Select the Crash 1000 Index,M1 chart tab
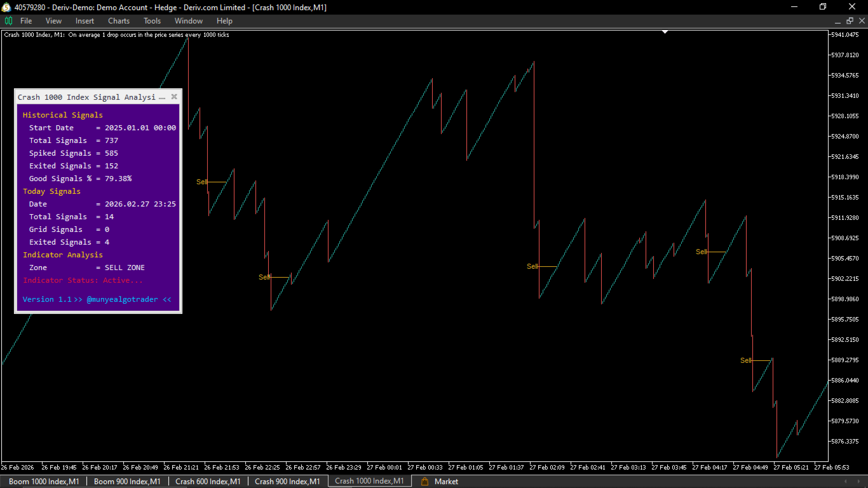Viewport: 868px width, 488px height. click(x=369, y=482)
